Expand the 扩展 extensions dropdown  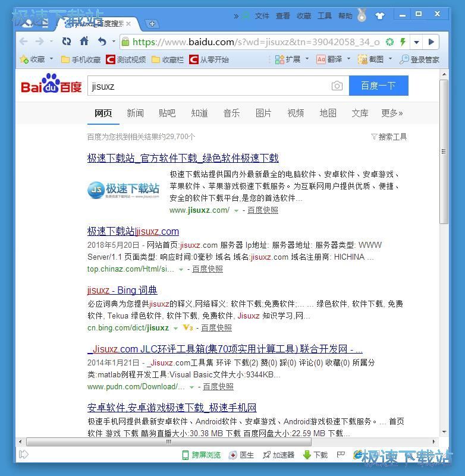coord(307,59)
